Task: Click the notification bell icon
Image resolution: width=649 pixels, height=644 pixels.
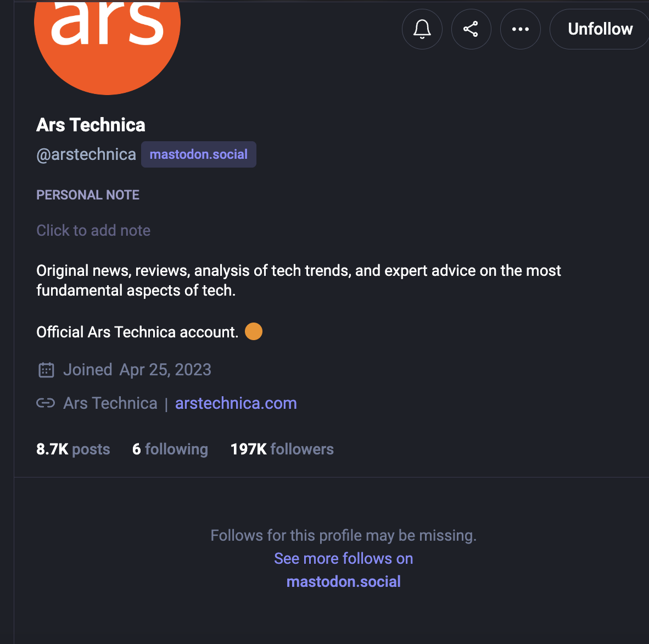Action: (x=422, y=29)
